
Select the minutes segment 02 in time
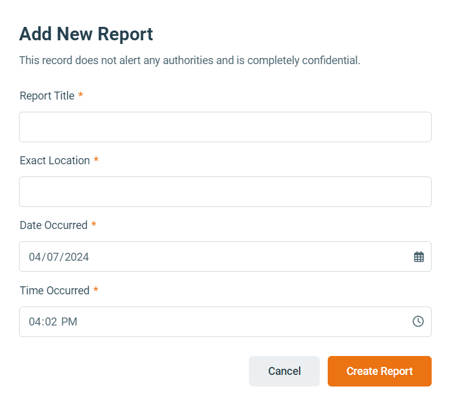tap(51, 322)
